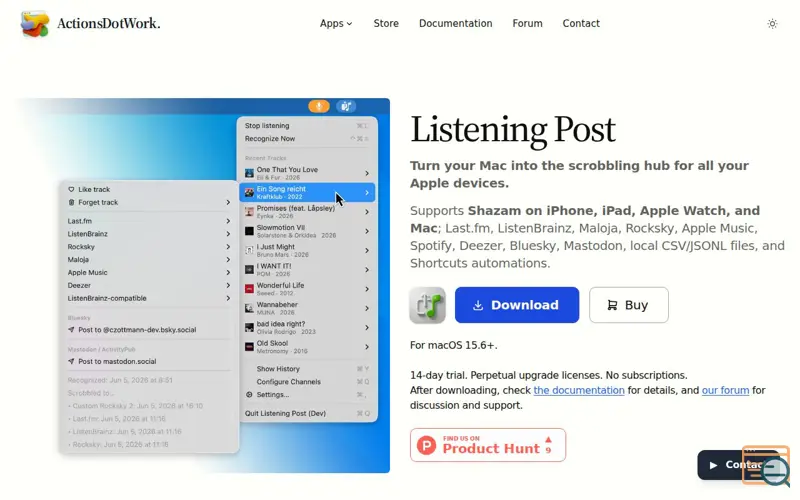800x500 pixels.
Task: Click the I WANT IT! album art
Action: (x=249, y=270)
